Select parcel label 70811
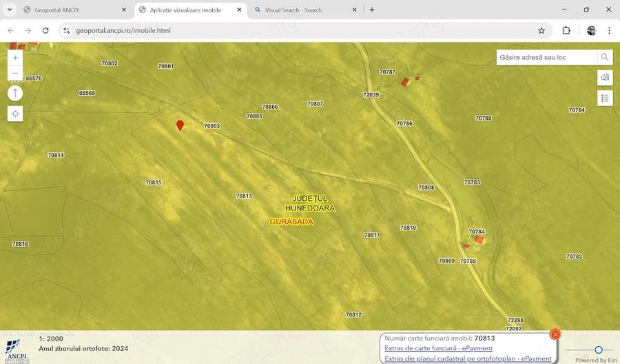Screen dimensions: 620x364 point(372,235)
